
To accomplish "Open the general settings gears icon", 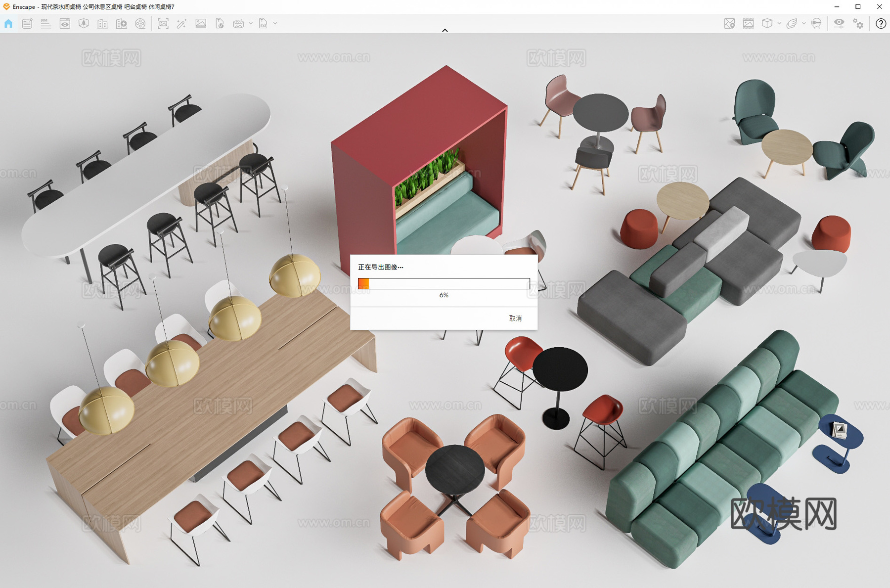I will coord(858,24).
